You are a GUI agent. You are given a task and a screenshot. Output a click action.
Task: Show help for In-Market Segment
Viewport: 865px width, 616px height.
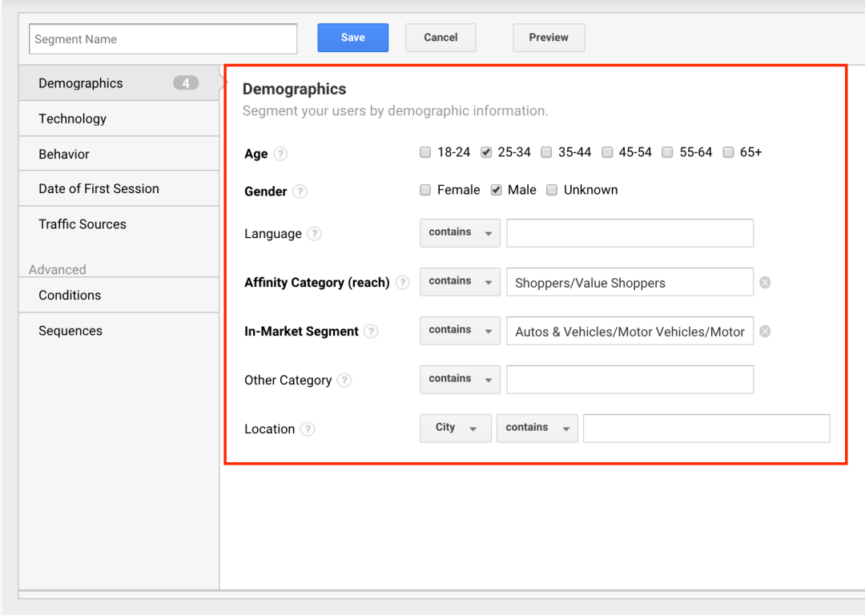(x=371, y=332)
